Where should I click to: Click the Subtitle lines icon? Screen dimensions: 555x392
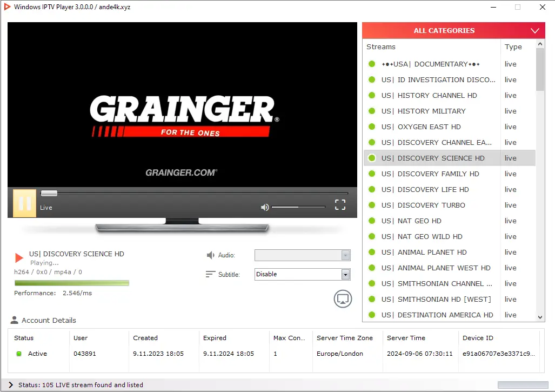(210, 274)
